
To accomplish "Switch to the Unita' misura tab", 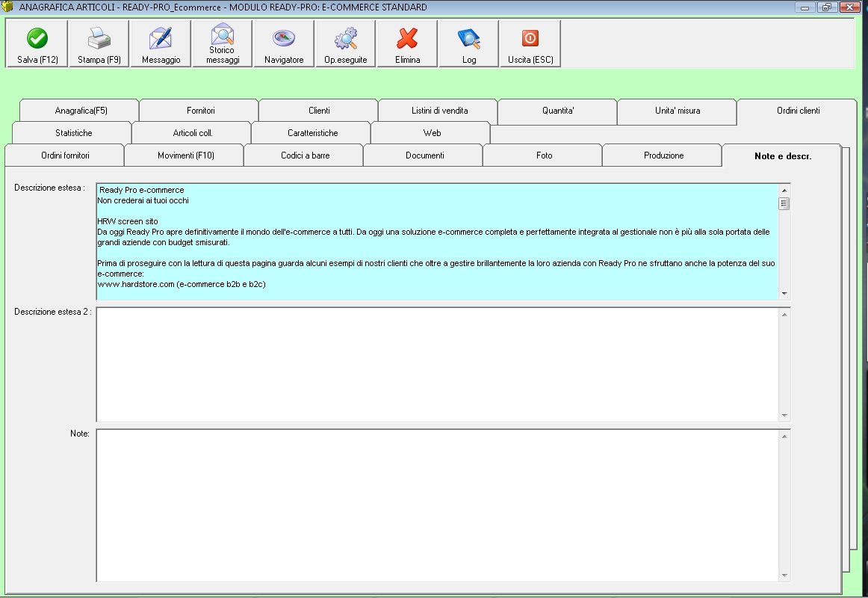I will click(x=678, y=111).
